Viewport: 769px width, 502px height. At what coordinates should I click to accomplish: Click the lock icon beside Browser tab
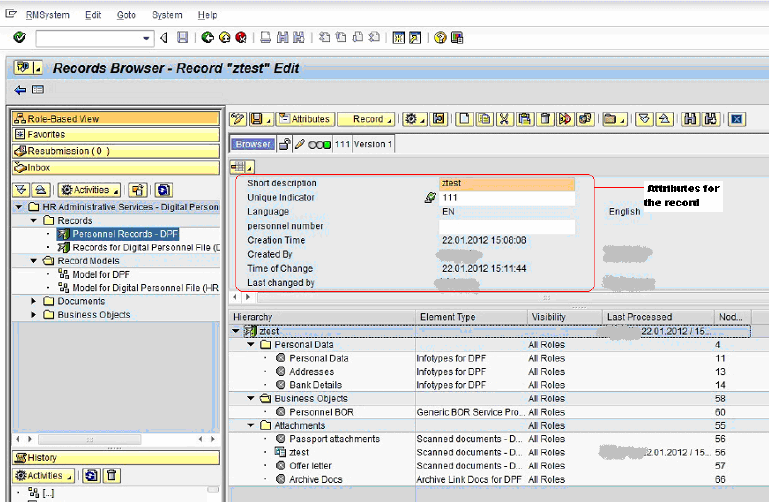pos(285,144)
